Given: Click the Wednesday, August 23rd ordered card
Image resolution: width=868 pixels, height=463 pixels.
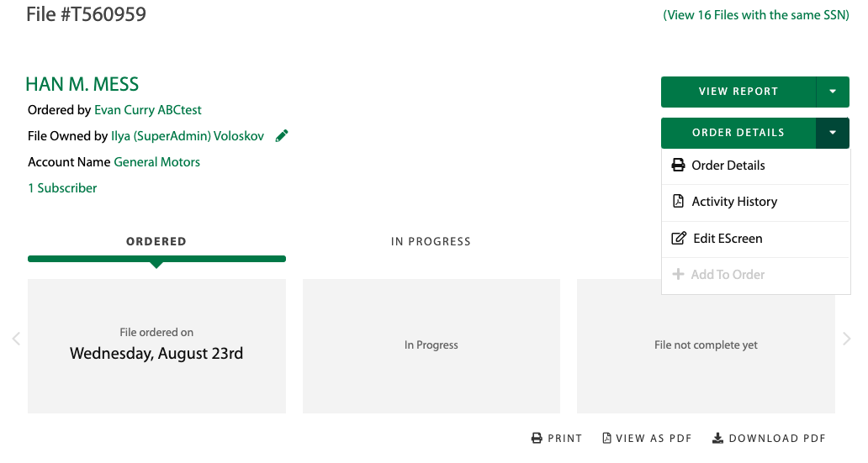Looking at the screenshot, I should click(156, 346).
